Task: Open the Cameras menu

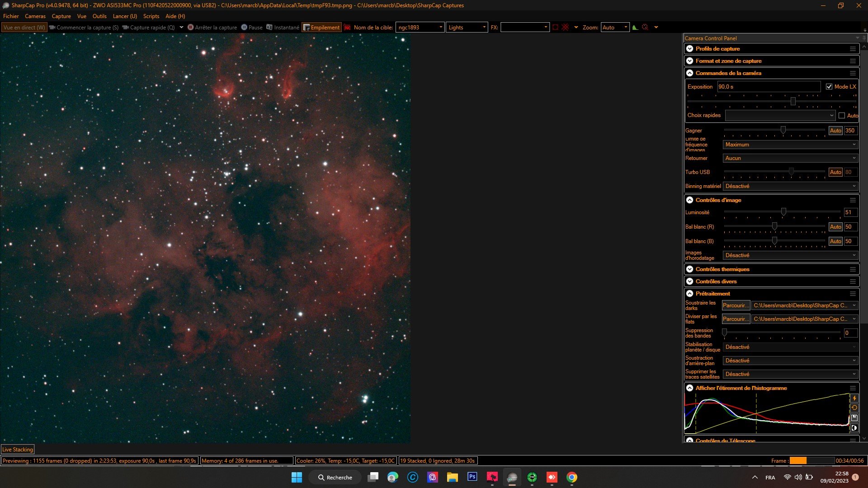Action: tap(35, 16)
